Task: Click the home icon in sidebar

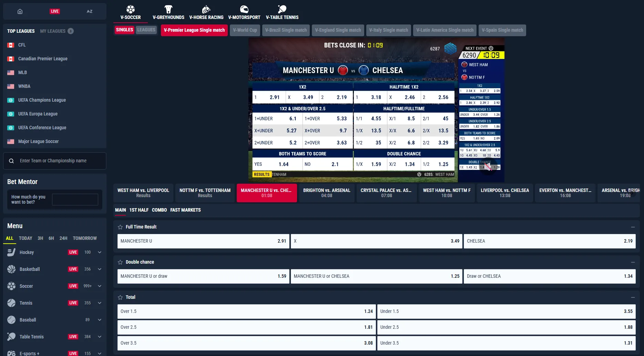Action: (x=20, y=11)
